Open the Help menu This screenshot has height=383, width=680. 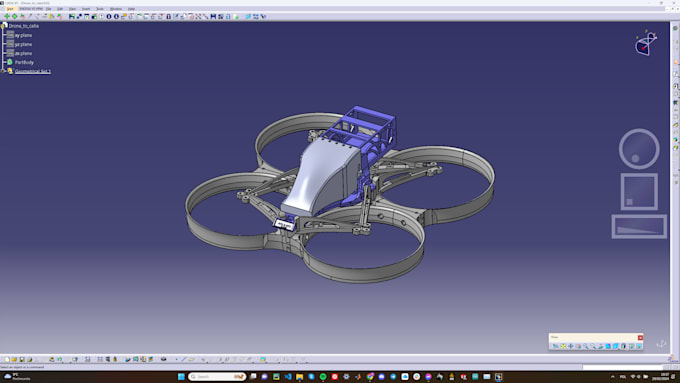coord(131,9)
